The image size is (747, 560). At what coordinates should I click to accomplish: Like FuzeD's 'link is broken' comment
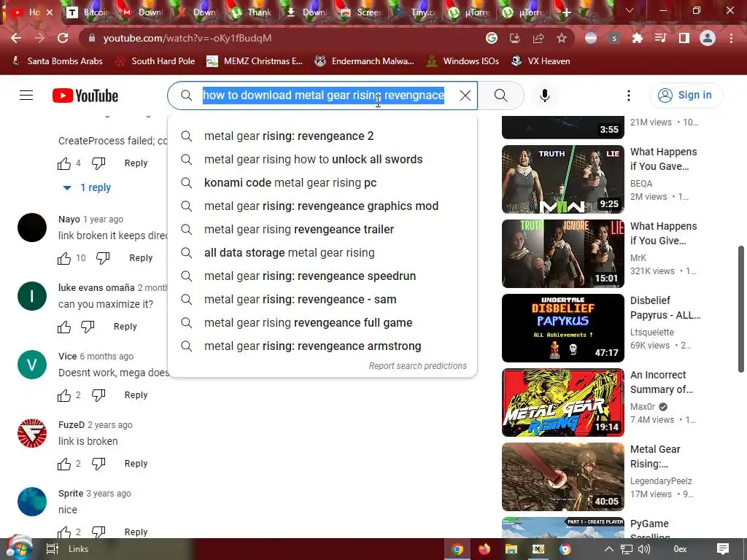(x=64, y=464)
